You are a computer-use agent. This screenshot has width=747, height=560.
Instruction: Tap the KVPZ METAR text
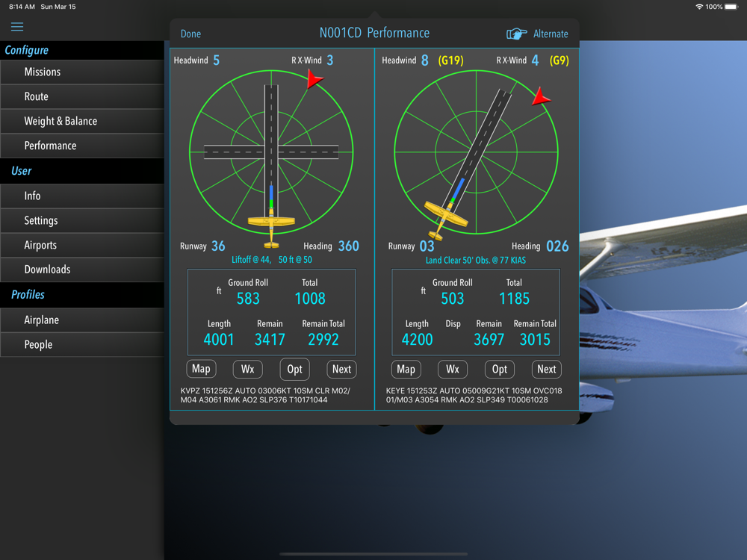(265, 395)
